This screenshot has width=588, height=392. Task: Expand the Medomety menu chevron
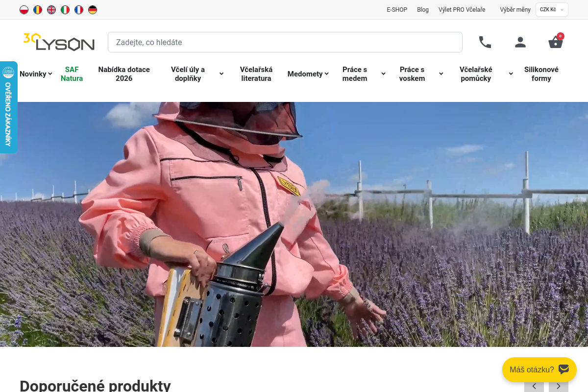[326, 74]
